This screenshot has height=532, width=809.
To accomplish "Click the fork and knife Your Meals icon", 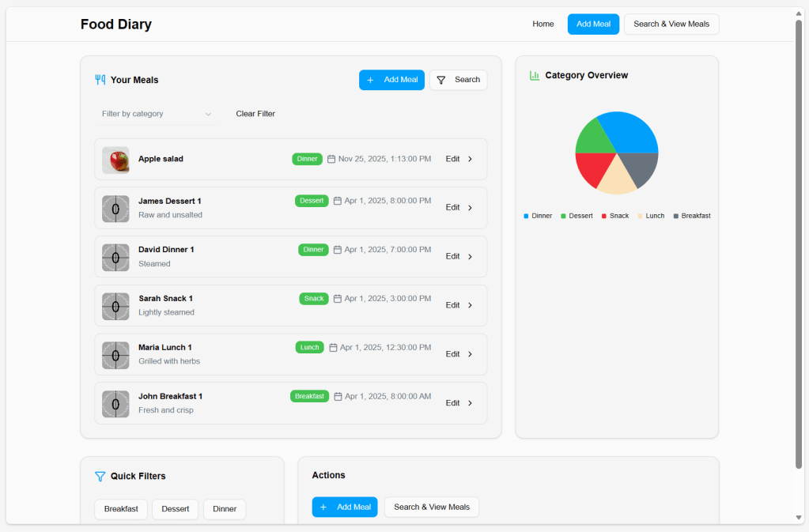I will [100, 80].
